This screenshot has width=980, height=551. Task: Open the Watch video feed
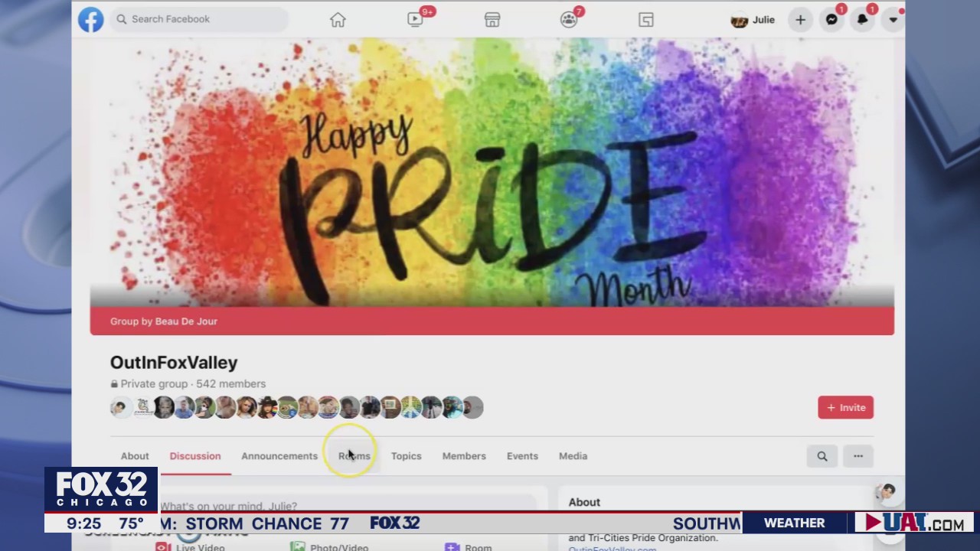pos(415,19)
